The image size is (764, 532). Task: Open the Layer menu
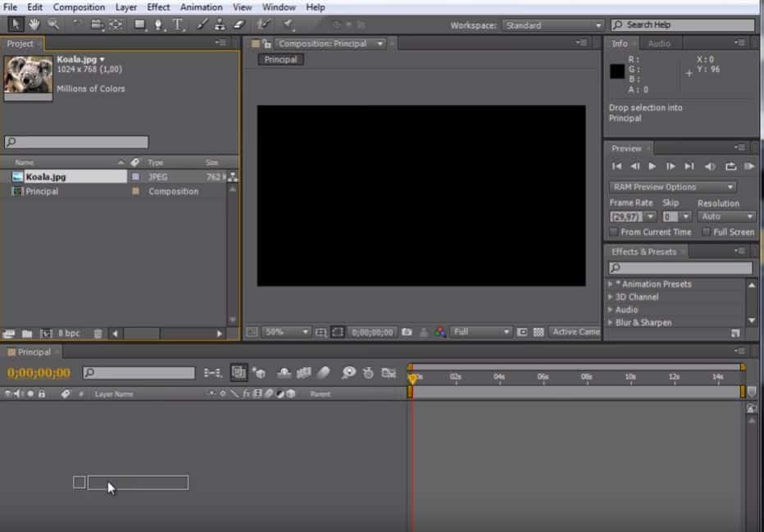(125, 7)
